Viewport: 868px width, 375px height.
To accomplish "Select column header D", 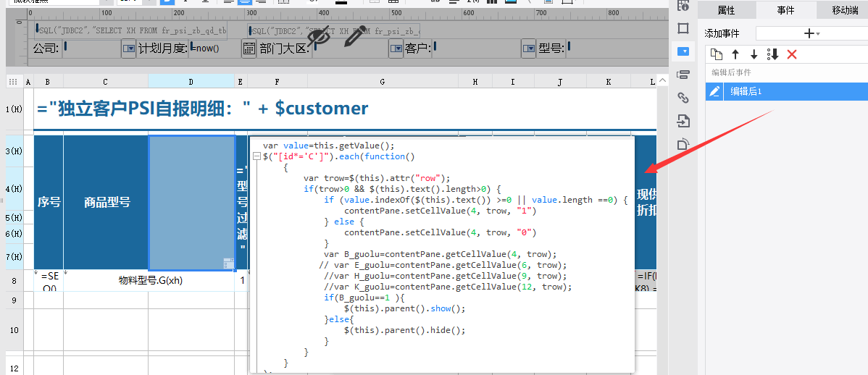I will [x=191, y=82].
